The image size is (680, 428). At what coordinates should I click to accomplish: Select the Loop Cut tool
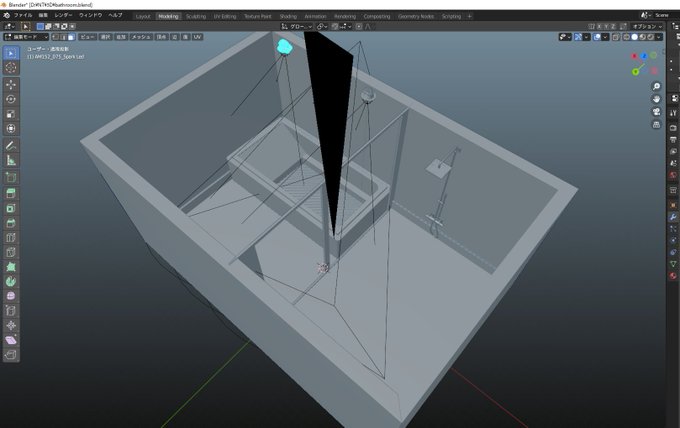pyautogui.click(x=11, y=238)
